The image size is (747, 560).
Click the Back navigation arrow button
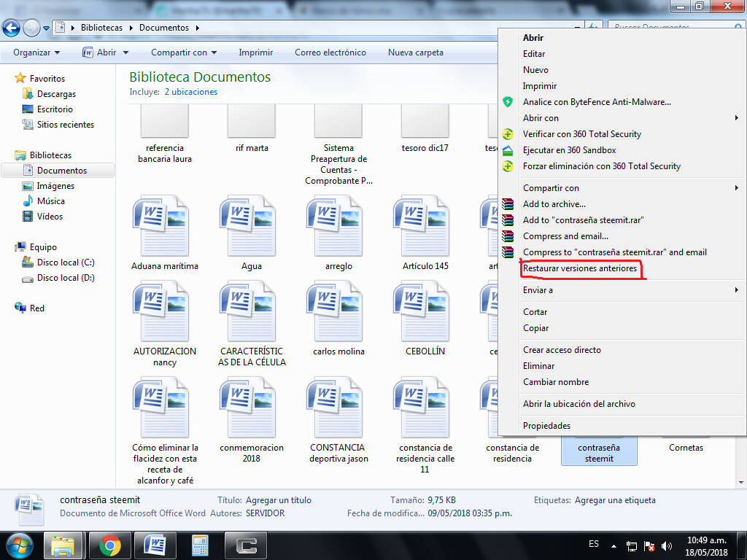coord(12,28)
